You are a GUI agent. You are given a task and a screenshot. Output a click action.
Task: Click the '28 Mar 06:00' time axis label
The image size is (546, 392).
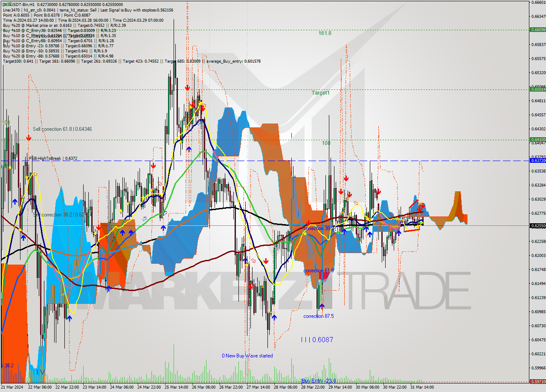point(285,387)
